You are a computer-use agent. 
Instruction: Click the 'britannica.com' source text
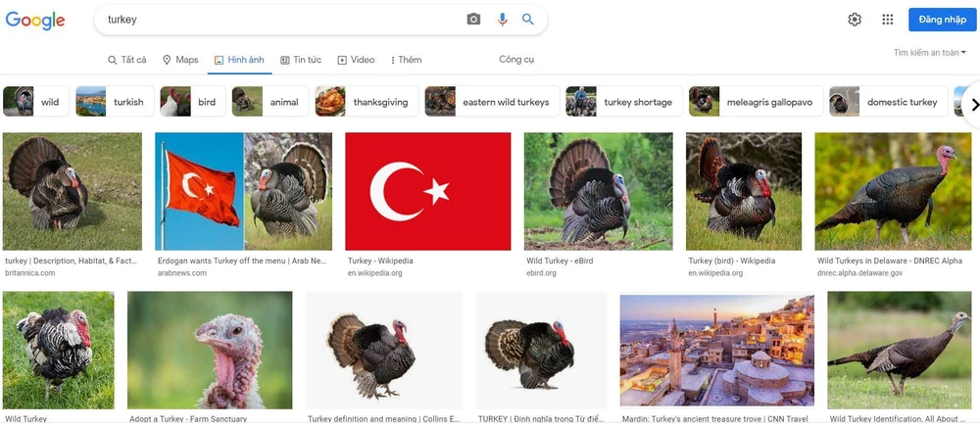pos(30,273)
